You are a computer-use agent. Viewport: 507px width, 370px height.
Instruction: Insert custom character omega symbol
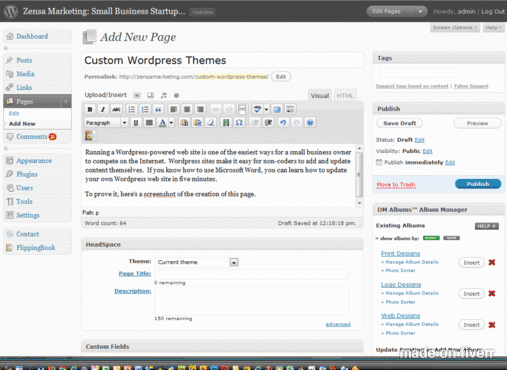pyautogui.click(x=239, y=123)
